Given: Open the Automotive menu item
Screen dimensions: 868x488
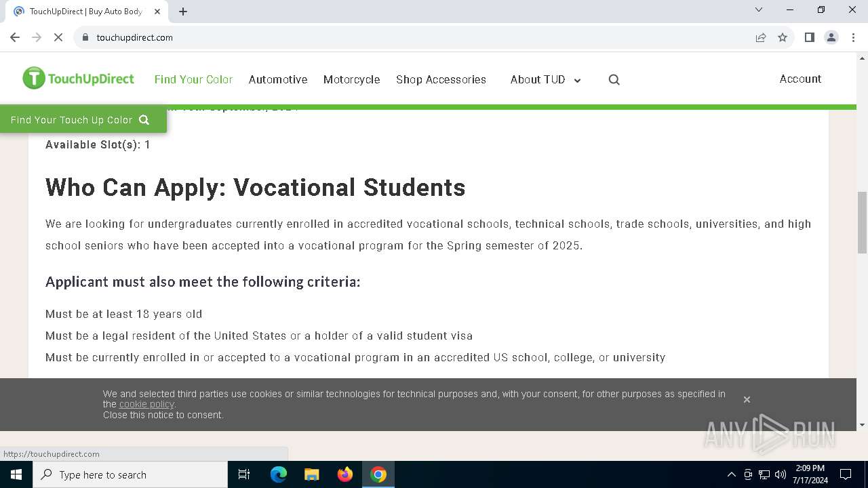Looking at the screenshot, I should (x=278, y=79).
